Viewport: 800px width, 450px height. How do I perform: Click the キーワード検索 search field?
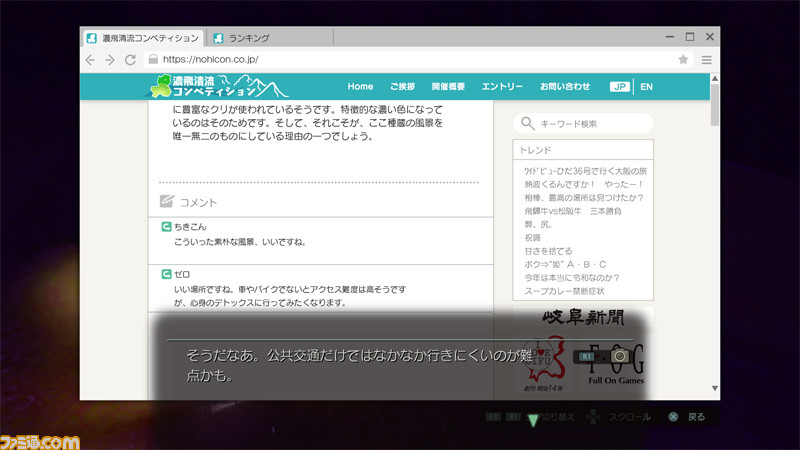583,123
